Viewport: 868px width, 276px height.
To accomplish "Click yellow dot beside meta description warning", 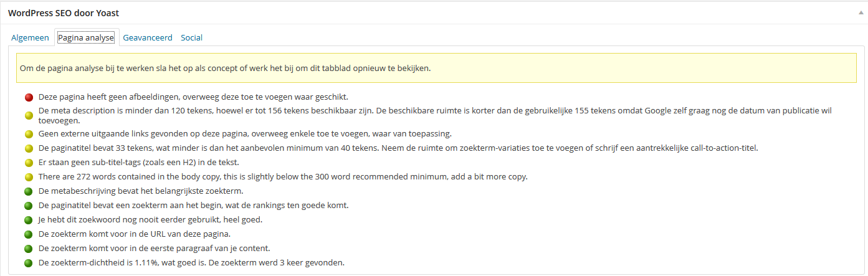I will pyautogui.click(x=29, y=115).
